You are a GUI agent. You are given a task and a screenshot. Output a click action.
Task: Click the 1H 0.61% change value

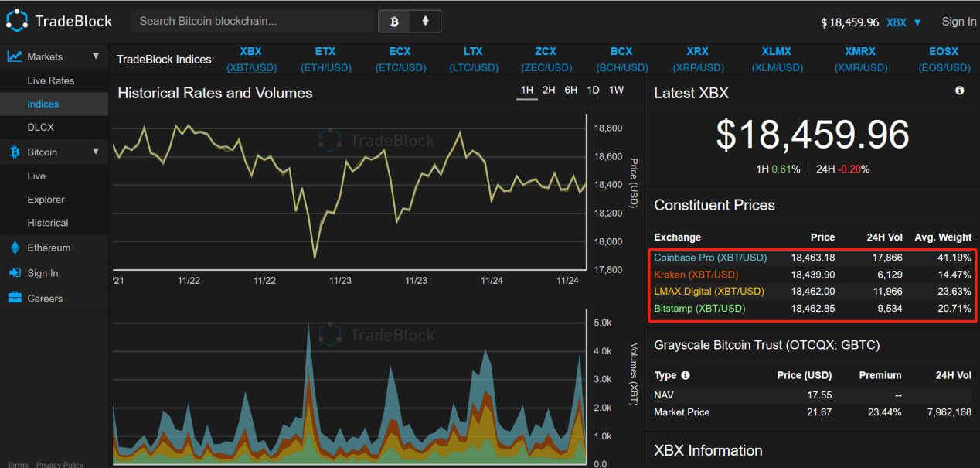[x=778, y=169]
